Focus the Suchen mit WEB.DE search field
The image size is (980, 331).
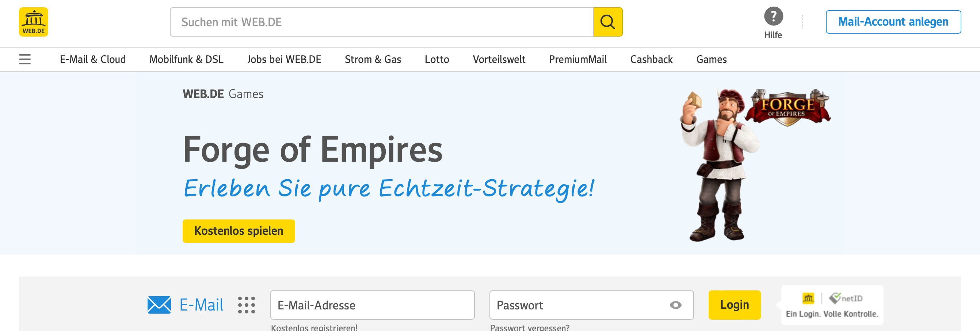tap(382, 22)
